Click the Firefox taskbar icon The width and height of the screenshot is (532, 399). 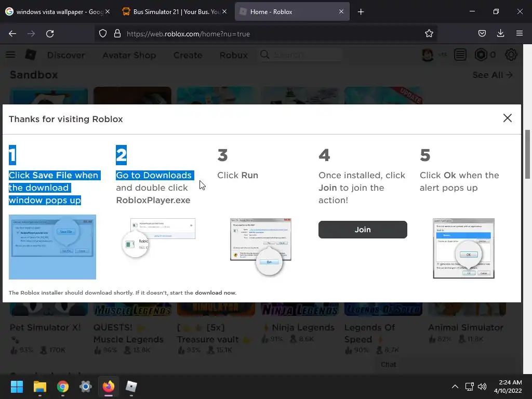click(x=109, y=387)
